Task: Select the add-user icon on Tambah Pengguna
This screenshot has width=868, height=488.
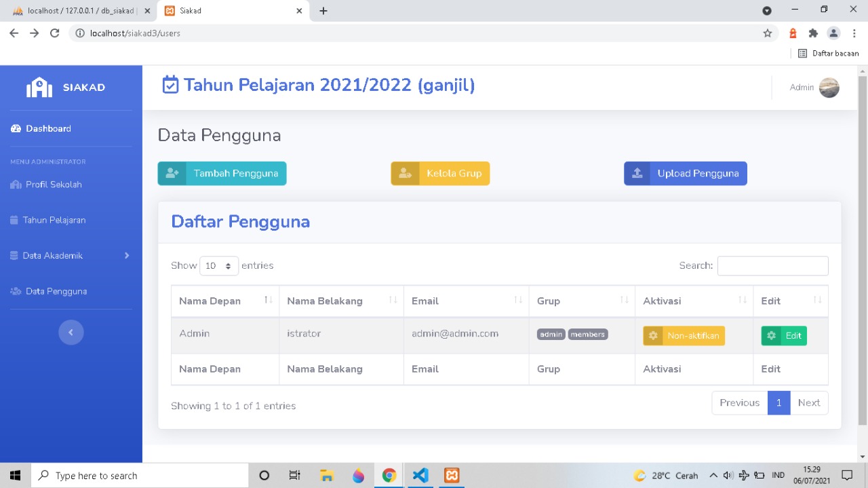Action: coord(172,173)
